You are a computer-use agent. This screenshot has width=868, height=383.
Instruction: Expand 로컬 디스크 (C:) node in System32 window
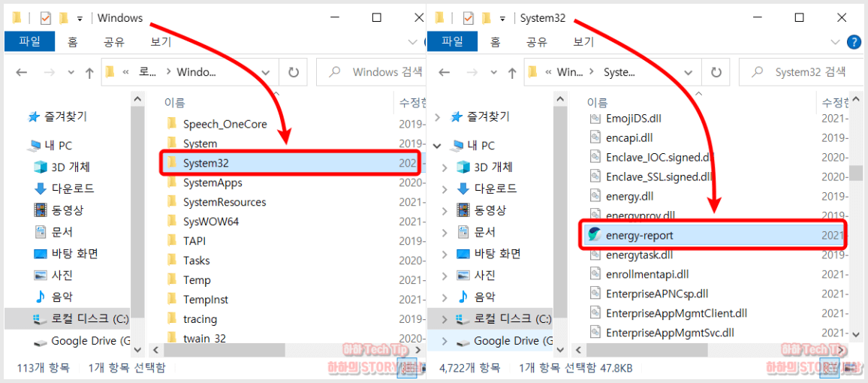(x=444, y=319)
